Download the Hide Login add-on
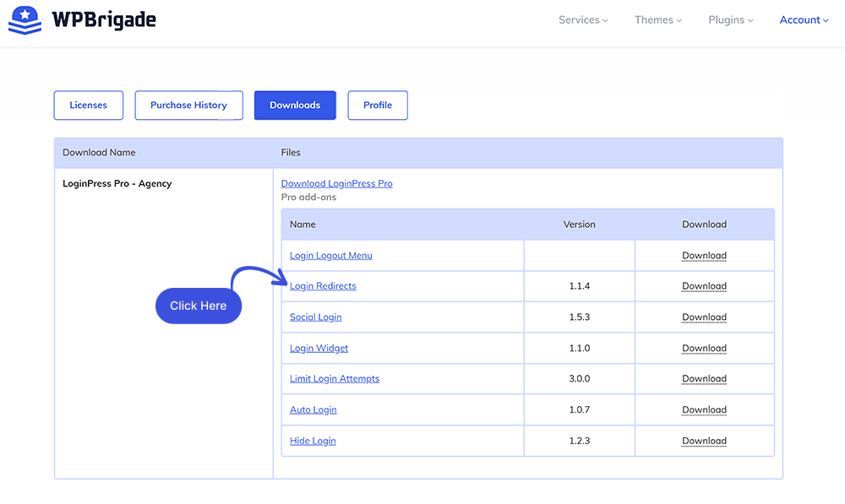 tap(705, 441)
